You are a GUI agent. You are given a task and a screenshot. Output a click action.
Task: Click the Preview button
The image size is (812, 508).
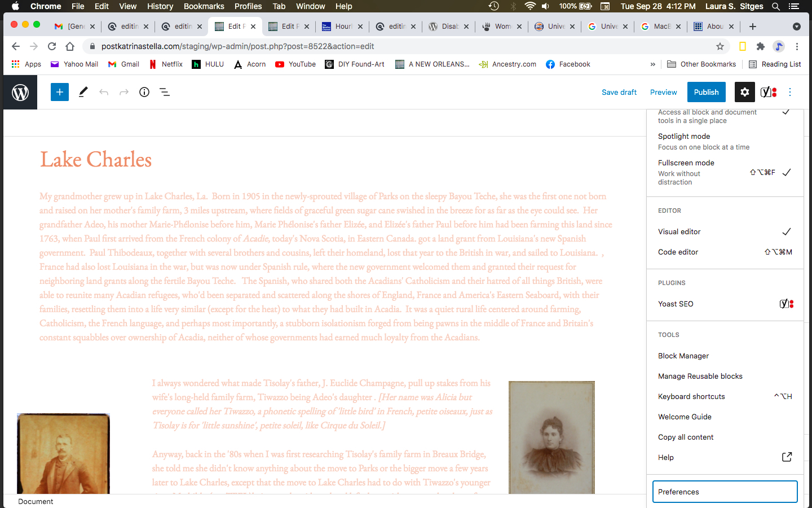[x=663, y=92]
